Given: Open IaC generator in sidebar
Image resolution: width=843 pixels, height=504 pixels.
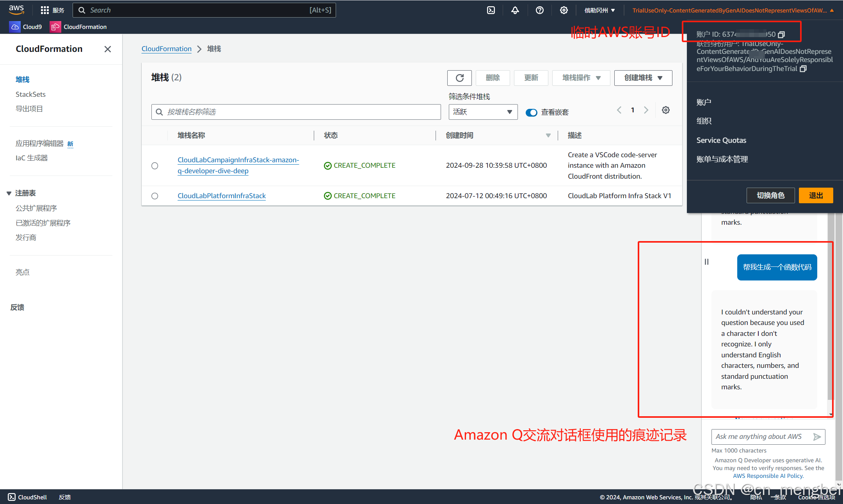Looking at the screenshot, I should (x=32, y=158).
